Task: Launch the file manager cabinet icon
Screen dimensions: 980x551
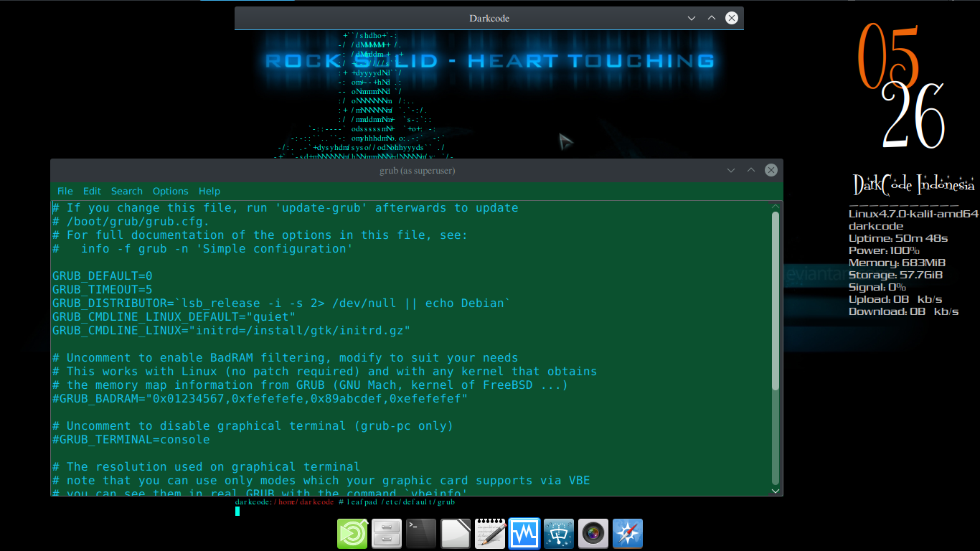Action: pos(387,534)
